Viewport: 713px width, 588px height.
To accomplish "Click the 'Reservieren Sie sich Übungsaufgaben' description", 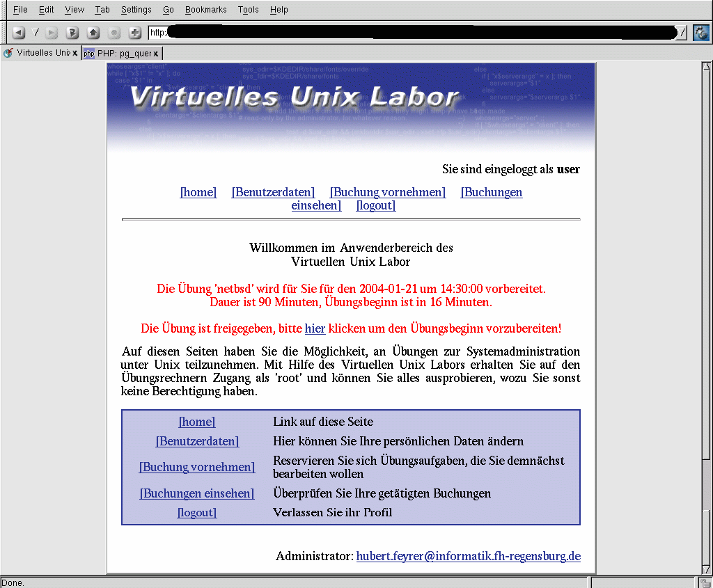I will pos(418,467).
